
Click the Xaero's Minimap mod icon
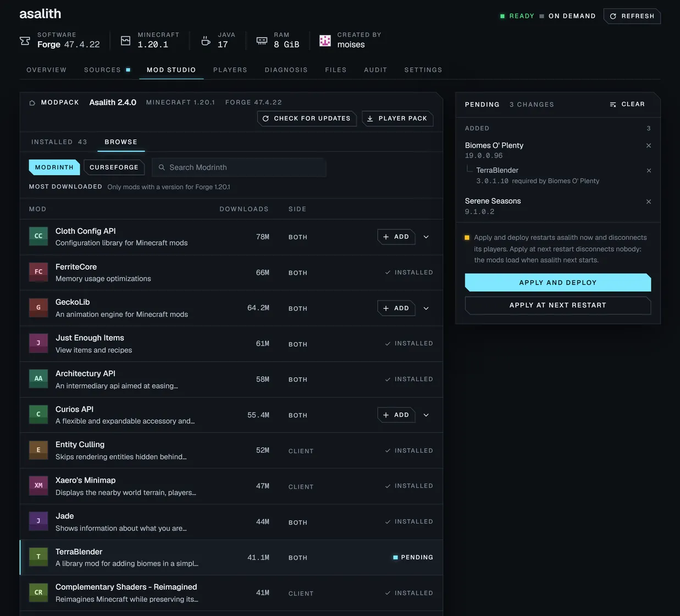[x=38, y=486]
